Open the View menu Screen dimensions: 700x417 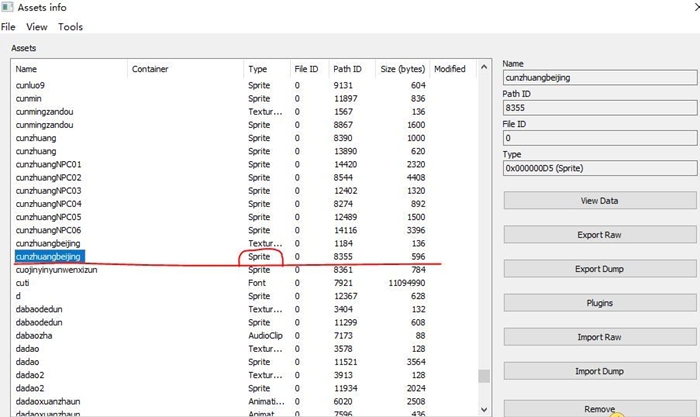(x=37, y=27)
